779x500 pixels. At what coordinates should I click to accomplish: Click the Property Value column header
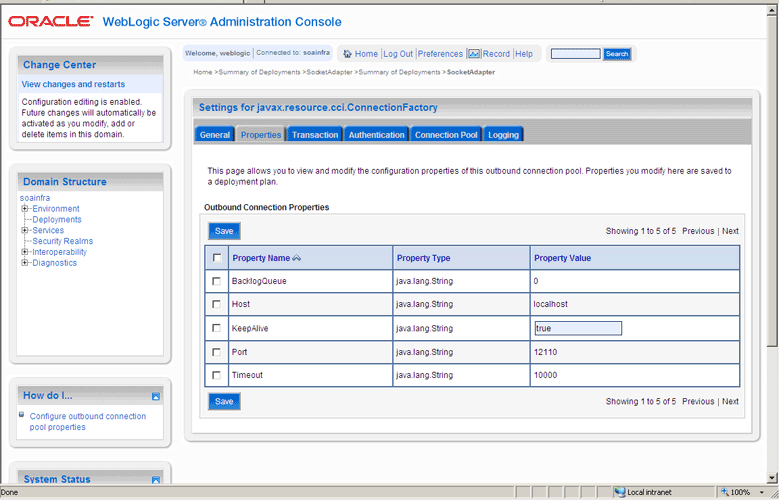pyautogui.click(x=562, y=258)
